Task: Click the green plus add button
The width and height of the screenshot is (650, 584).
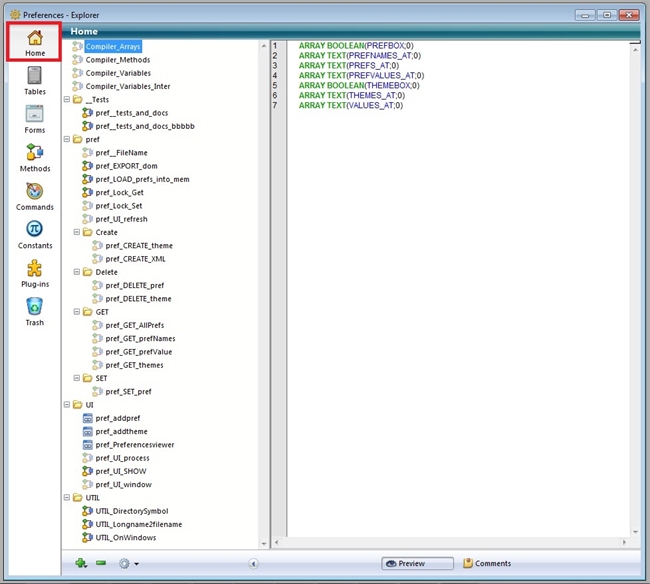Action: (x=81, y=563)
